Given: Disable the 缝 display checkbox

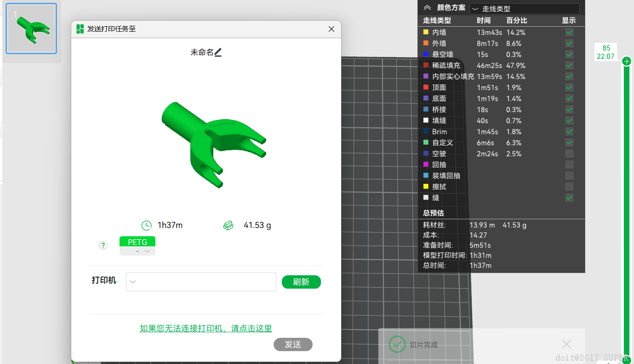Looking at the screenshot, I should 569,198.
